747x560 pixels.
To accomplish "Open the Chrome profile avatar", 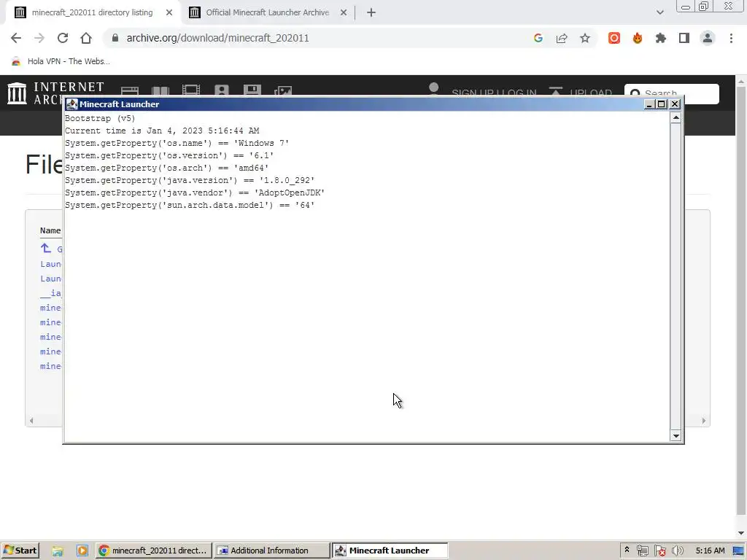I will [708, 38].
